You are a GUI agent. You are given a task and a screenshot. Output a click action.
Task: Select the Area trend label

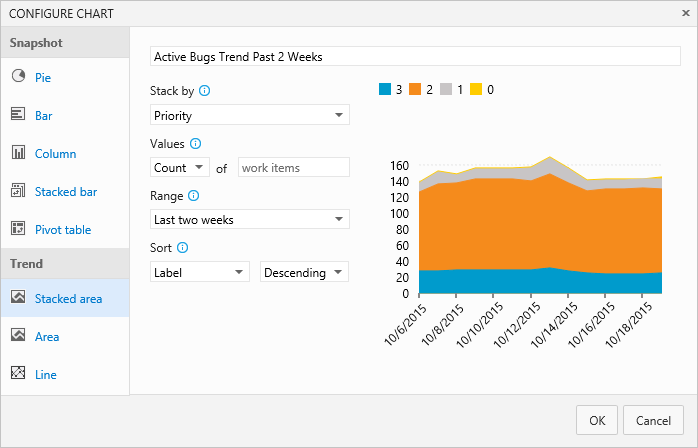[x=47, y=337]
